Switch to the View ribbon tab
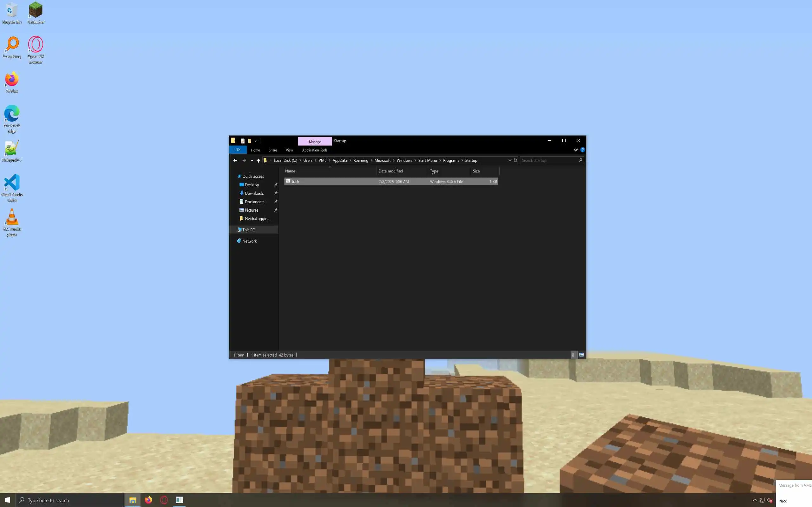The image size is (812, 507). pos(289,150)
